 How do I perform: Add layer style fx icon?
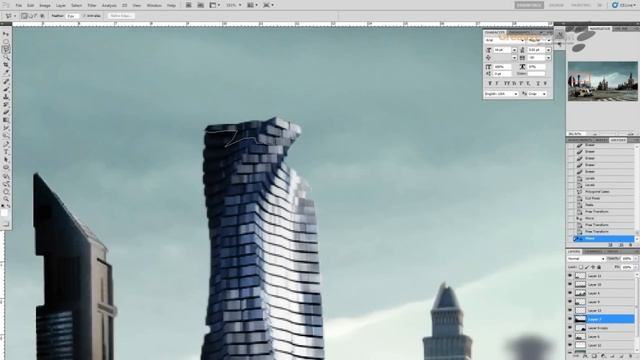(585, 356)
